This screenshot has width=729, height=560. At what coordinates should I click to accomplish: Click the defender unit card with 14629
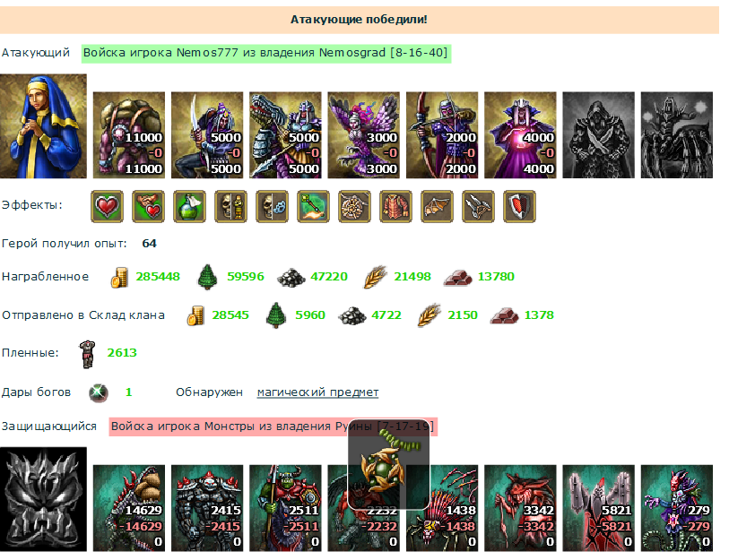(x=129, y=508)
